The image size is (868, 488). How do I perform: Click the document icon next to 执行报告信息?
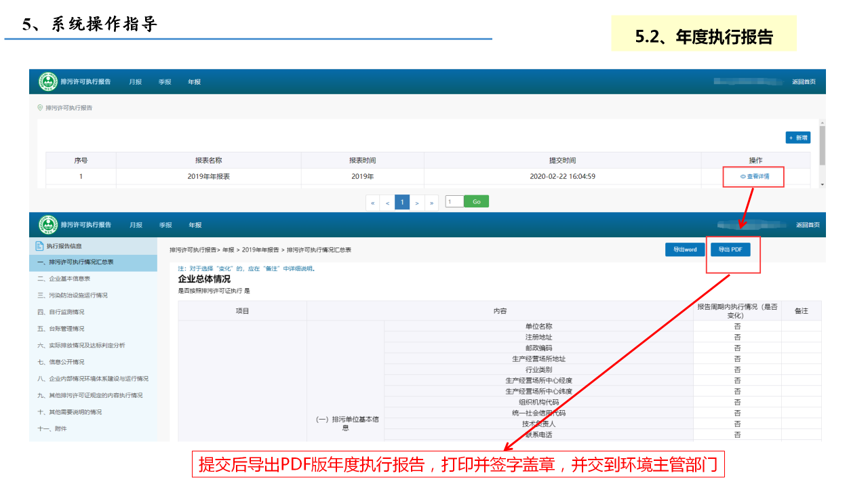[x=39, y=246]
